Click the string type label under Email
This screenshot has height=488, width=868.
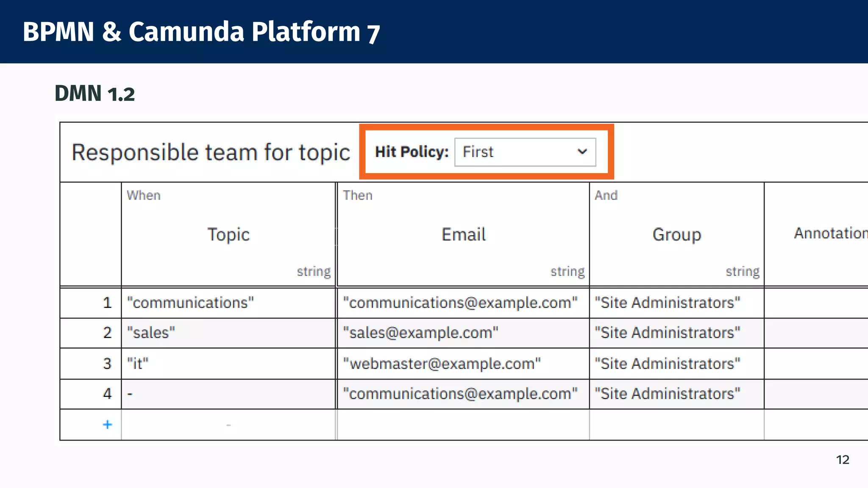[568, 272]
